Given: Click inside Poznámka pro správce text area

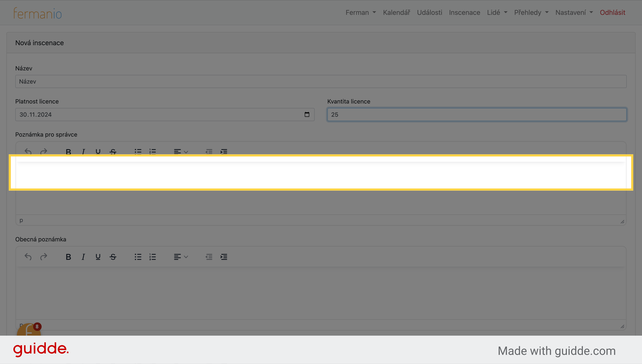Looking at the screenshot, I should click(x=321, y=188).
